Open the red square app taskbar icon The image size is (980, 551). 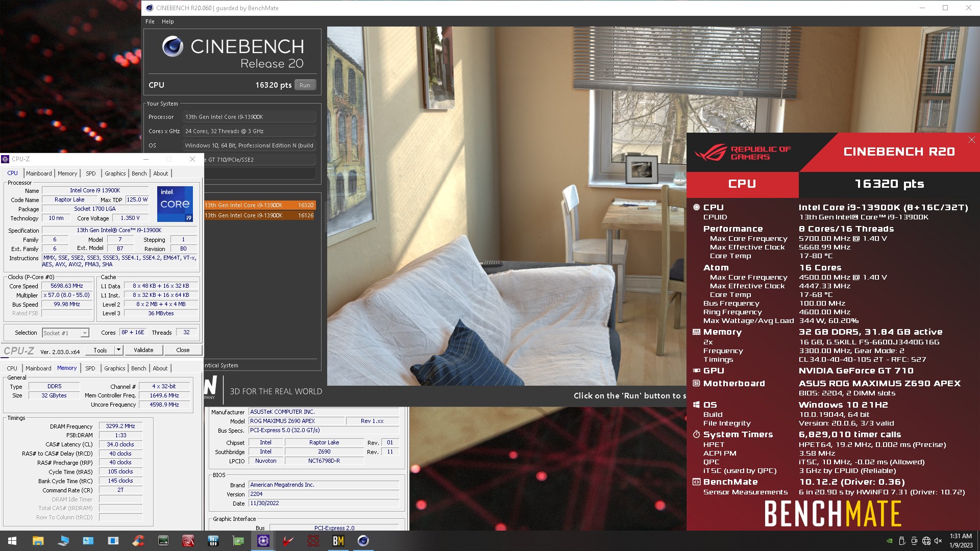[188, 541]
